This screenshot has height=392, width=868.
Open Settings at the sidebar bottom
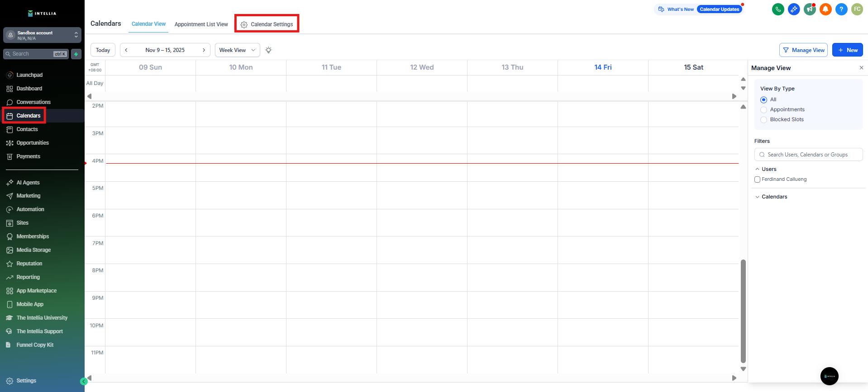coord(26,381)
